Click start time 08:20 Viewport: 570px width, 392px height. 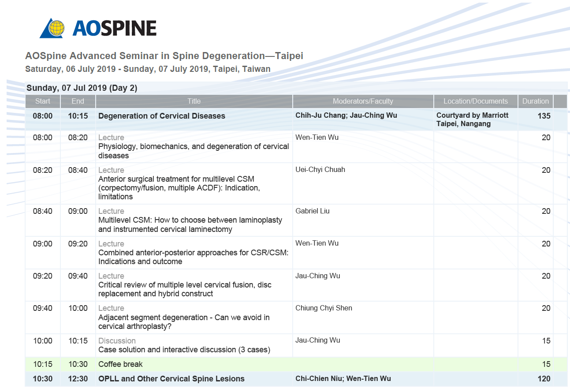click(43, 170)
